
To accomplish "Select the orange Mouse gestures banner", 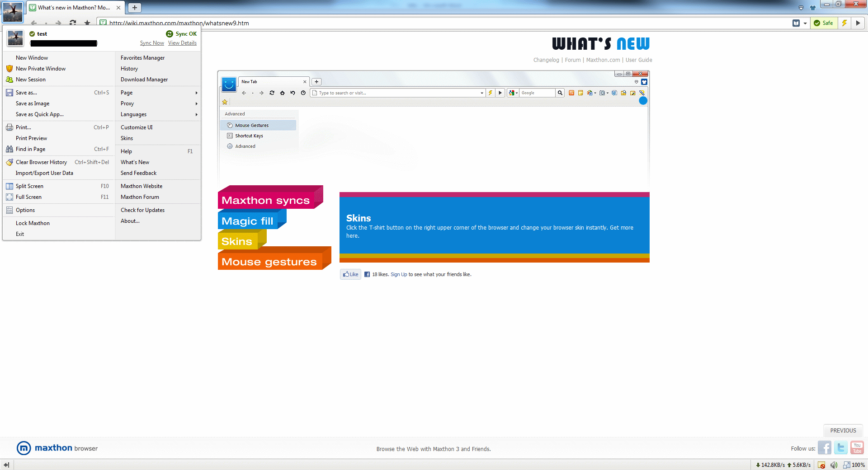I will point(269,262).
